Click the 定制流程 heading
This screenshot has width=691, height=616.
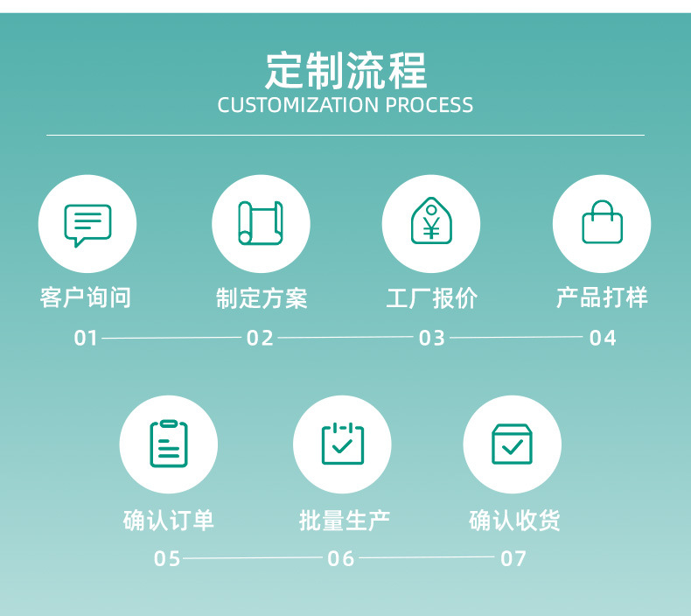click(x=346, y=71)
